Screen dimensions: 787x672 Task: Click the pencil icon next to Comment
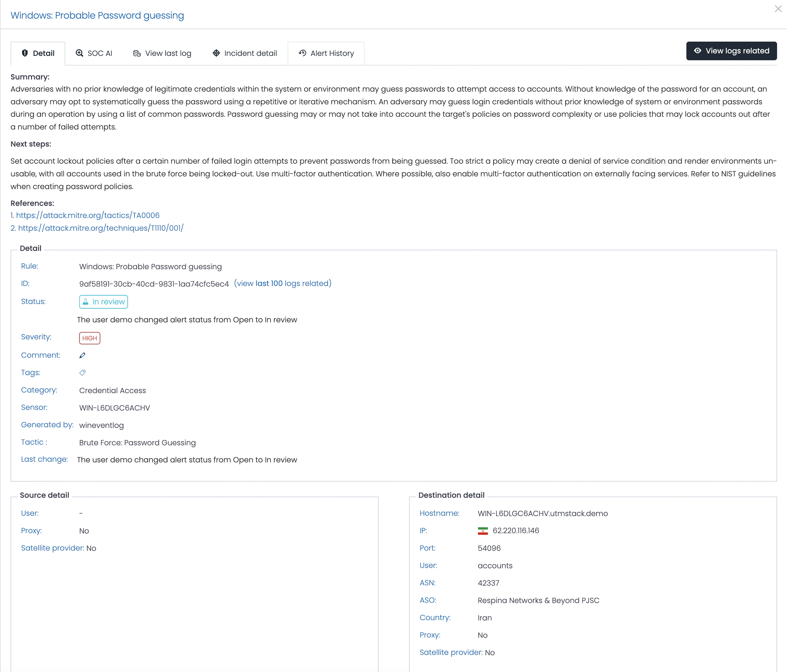[x=82, y=355]
